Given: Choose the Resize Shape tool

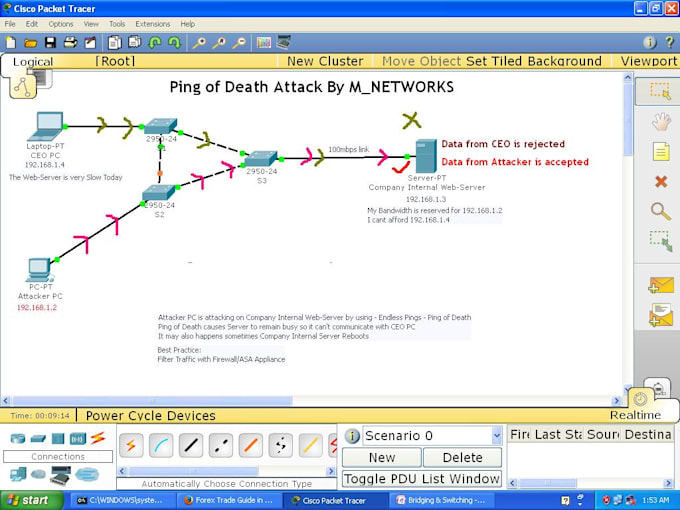Looking at the screenshot, I should (x=660, y=242).
